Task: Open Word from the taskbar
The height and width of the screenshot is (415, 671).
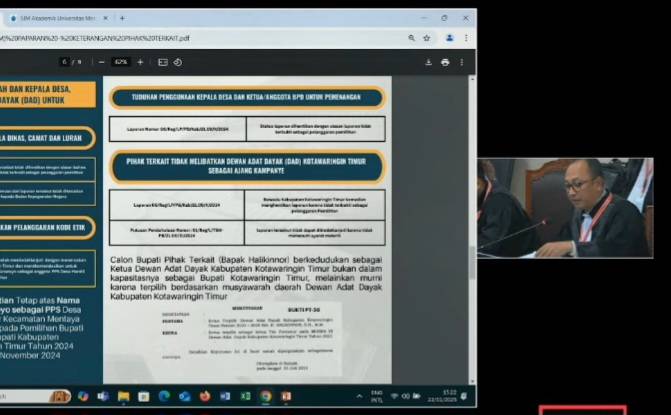Action: (225, 397)
